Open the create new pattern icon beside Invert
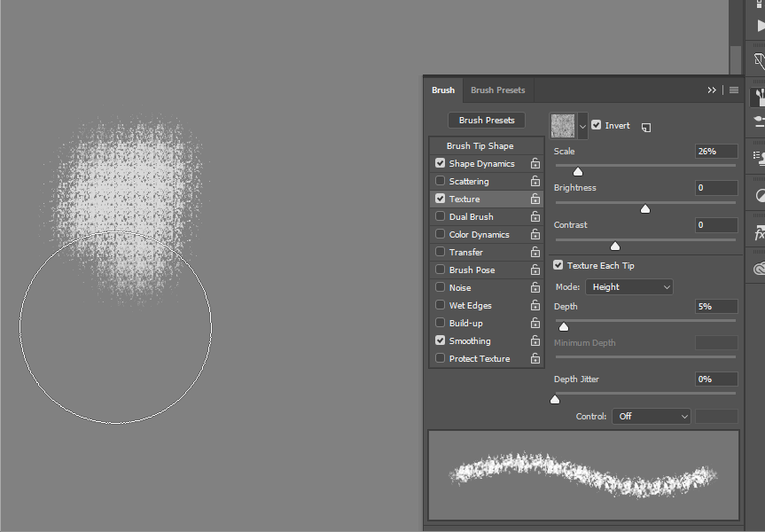 tap(646, 125)
